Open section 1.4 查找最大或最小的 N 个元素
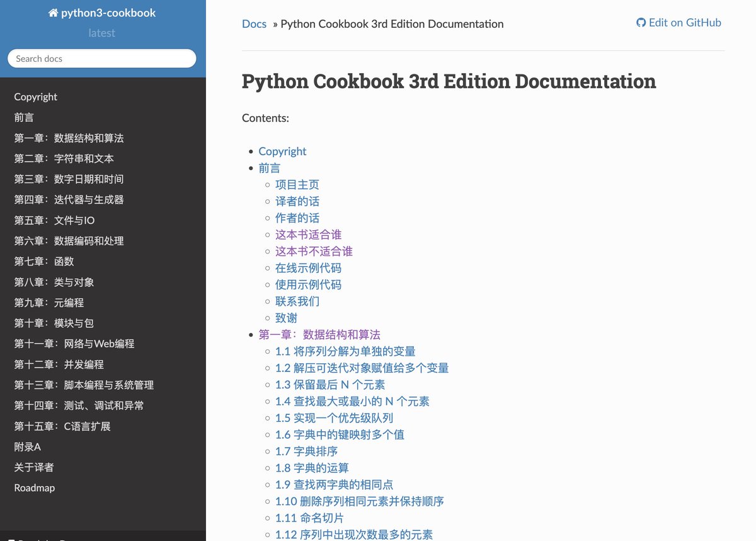756x541 pixels. tap(353, 402)
